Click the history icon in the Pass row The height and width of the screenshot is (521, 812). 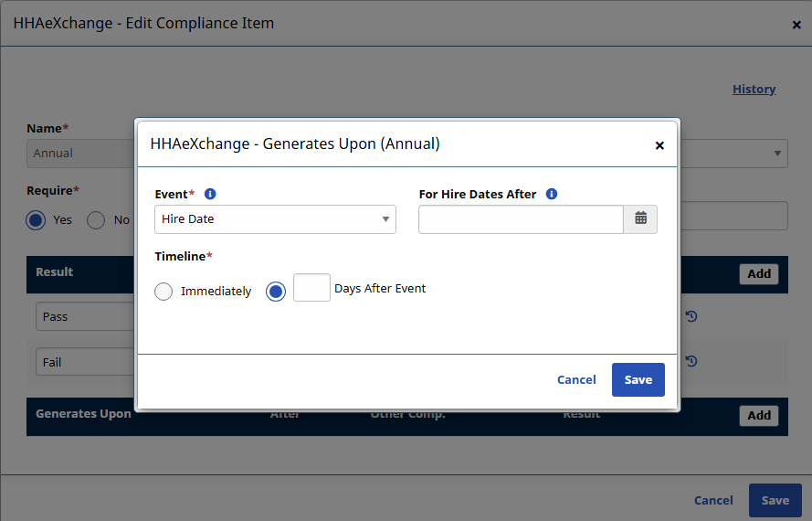691,316
